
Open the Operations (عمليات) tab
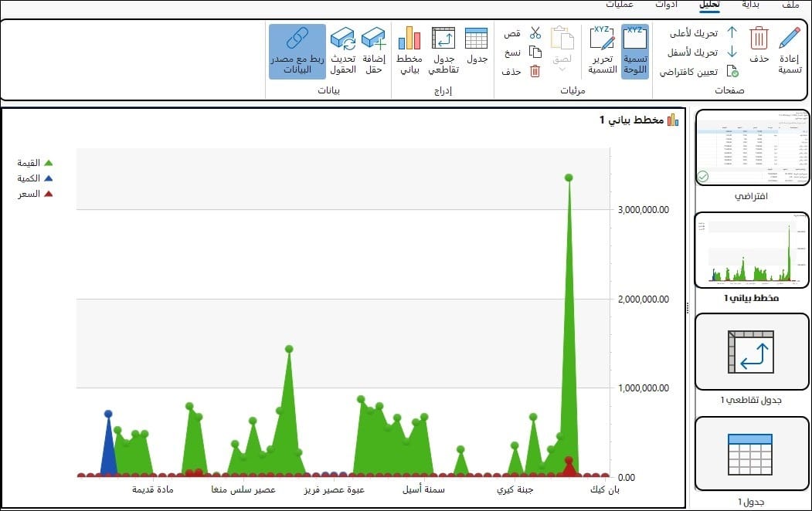(620, 5)
